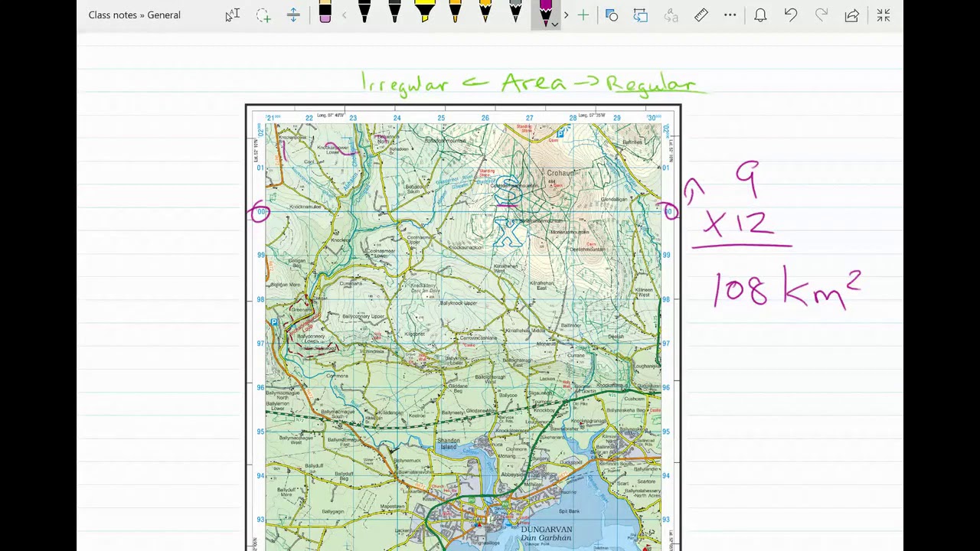
Task: Show previous pens in the gallery
Action: tap(345, 15)
